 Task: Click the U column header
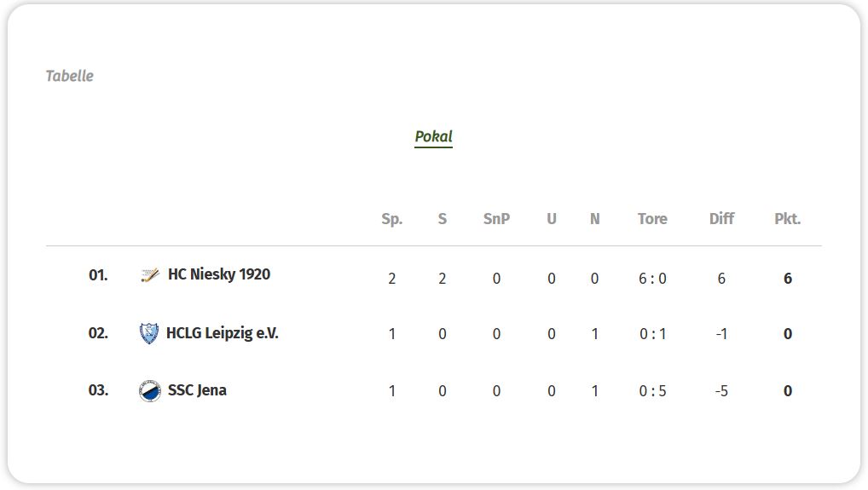pyautogui.click(x=552, y=219)
